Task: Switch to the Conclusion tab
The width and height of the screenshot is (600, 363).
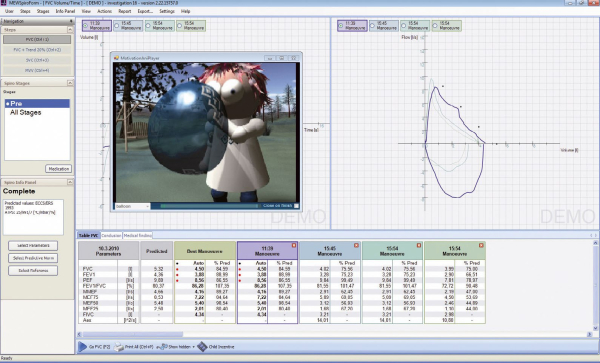Action: coord(111,235)
